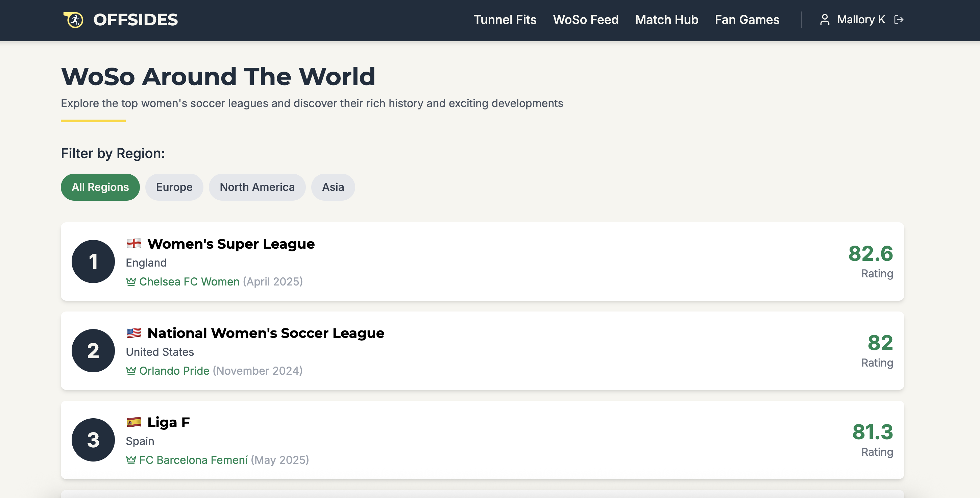Open Fan Games in the navbar
The width and height of the screenshot is (980, 498).
(747, 20)
